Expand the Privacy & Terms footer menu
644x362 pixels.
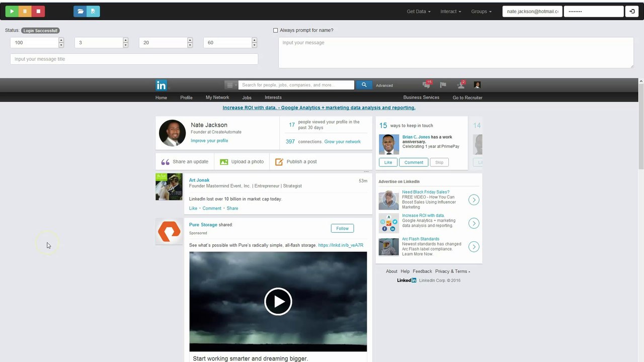(453, 271)
